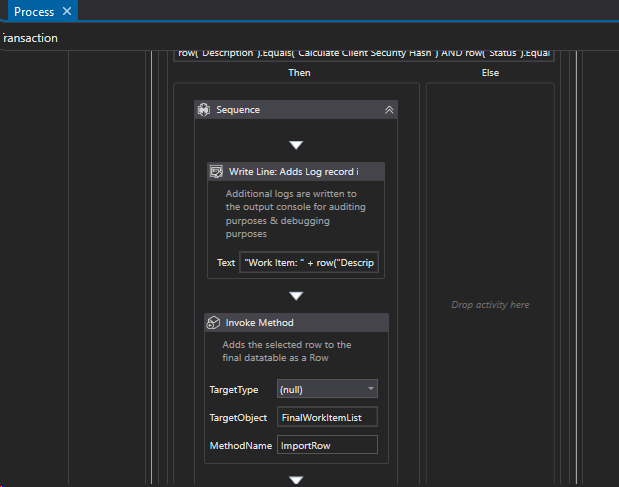Click the TargetType label

234,390
